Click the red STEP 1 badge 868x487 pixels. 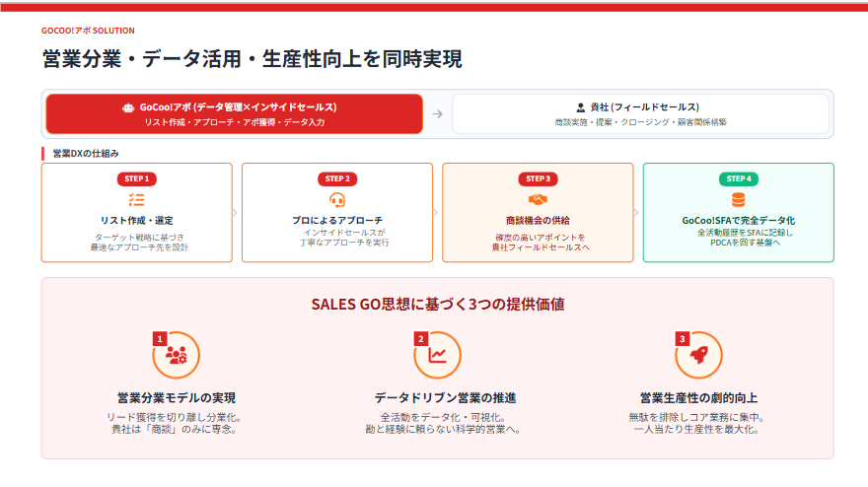pos(137,178)
